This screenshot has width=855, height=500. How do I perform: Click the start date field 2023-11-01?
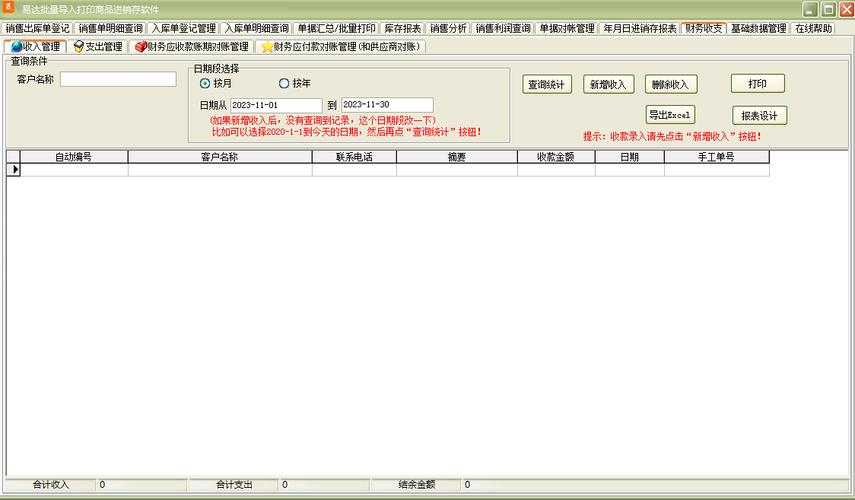276,105
